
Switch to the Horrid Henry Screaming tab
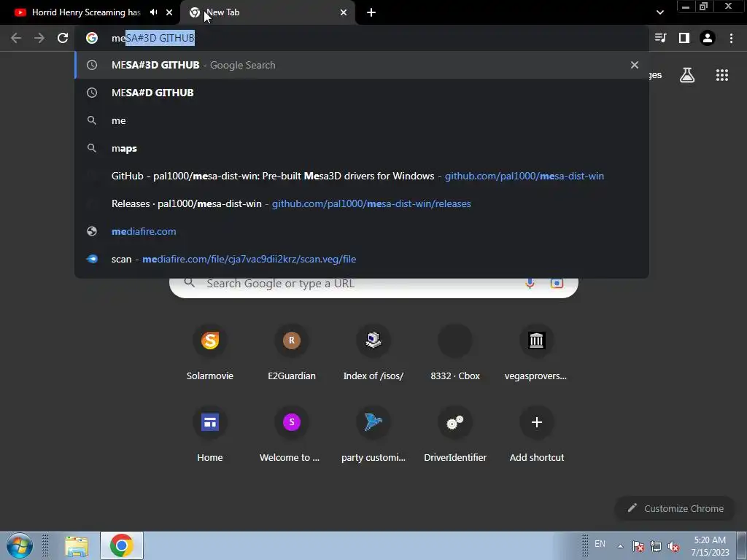pos(86,12)
